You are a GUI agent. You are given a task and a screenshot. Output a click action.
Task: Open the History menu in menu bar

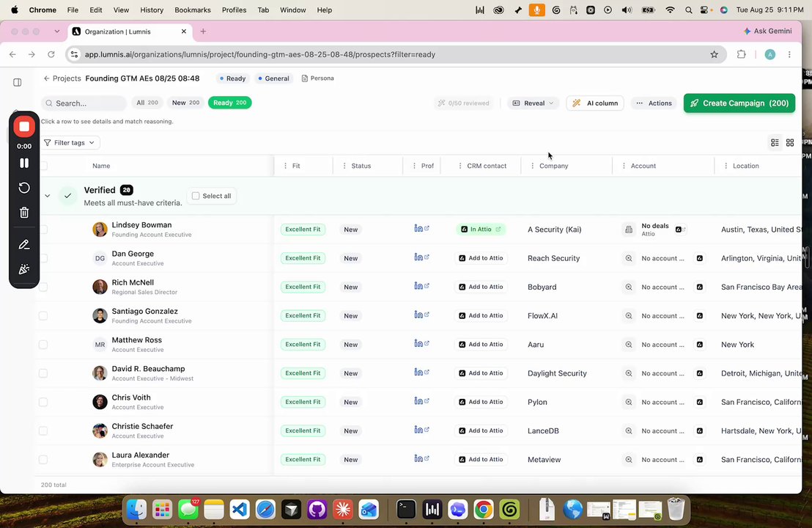tap(152, 10)
